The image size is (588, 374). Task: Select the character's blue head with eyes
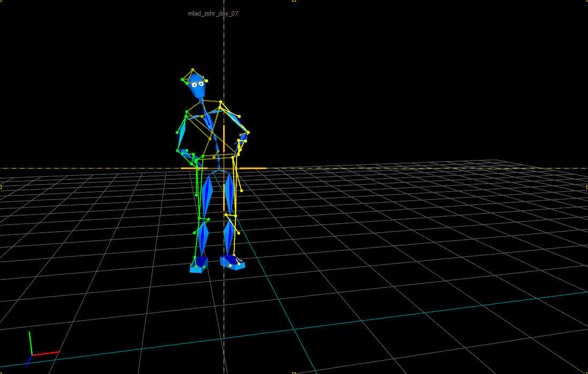(197, 86)
